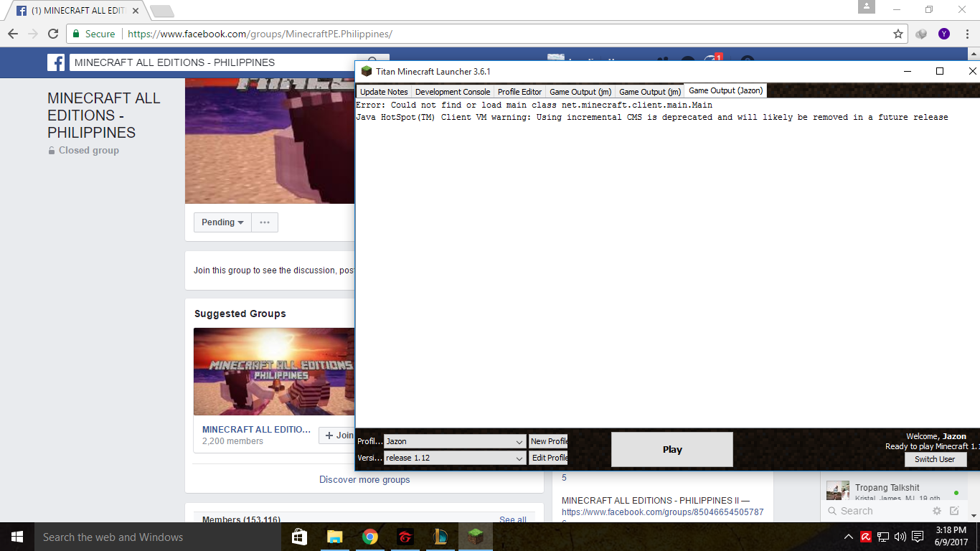Screen dimensions: 980x551
Task: Open the volume tray icon
Action: coord(900,537)
